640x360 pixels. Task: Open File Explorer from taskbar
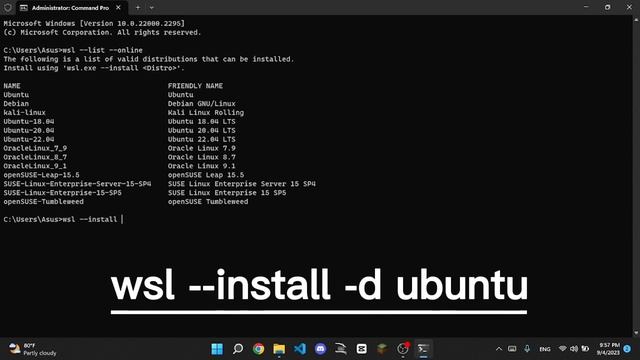click(279, 349)
